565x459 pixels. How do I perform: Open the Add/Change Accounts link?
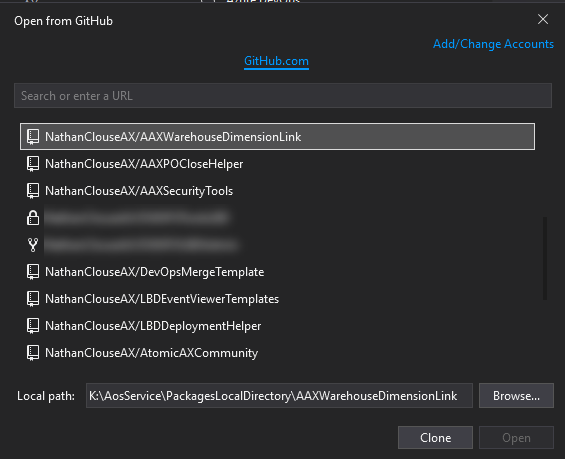click(x=493, y=44)
